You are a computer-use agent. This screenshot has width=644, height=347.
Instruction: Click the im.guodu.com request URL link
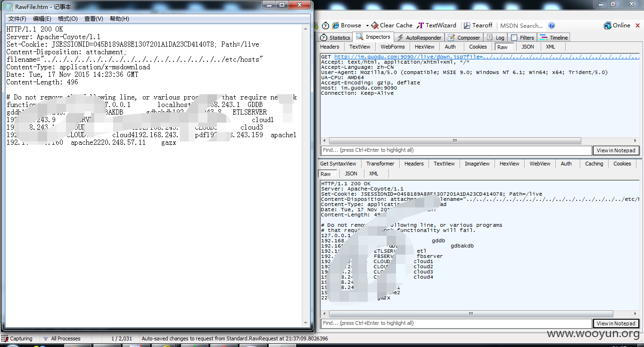487,57
